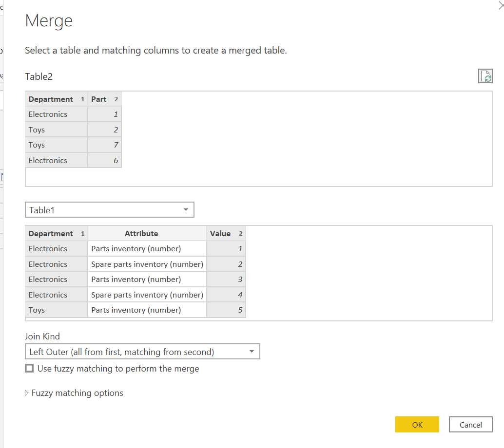Viewport: 504px width, 448px height.
Task: Select the Department column header in Table1
Action: pos(57,233)
